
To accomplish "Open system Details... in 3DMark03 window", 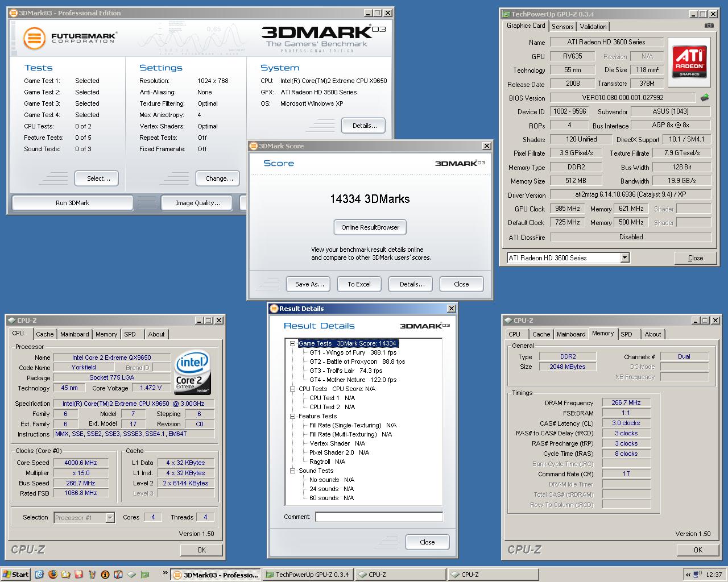I will [x=365, y=126].
